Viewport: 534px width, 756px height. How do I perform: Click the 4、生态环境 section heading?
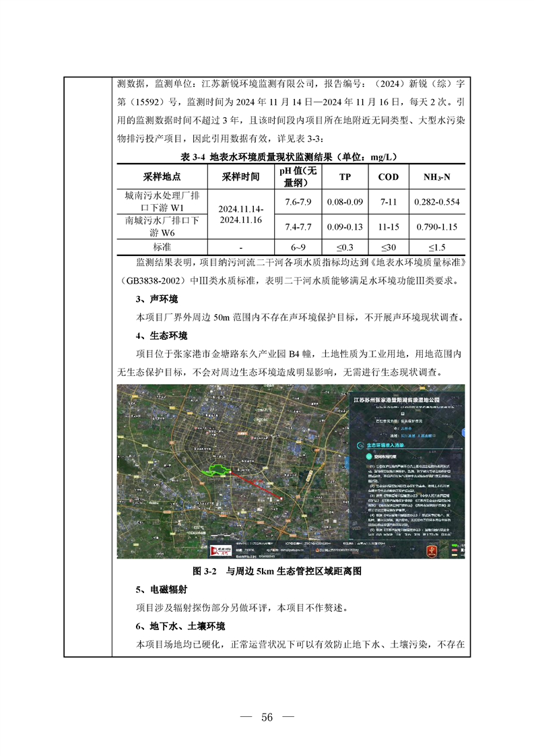click(x=162, y=335)
